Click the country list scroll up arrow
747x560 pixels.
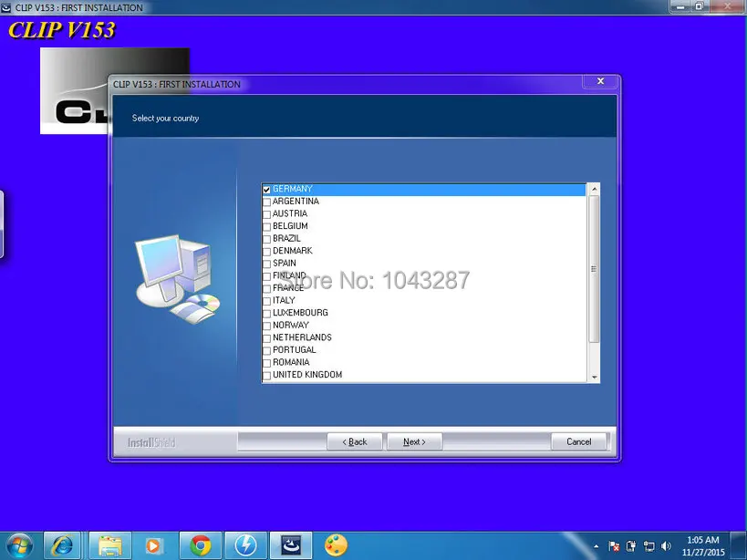click(x=594, y=189)
